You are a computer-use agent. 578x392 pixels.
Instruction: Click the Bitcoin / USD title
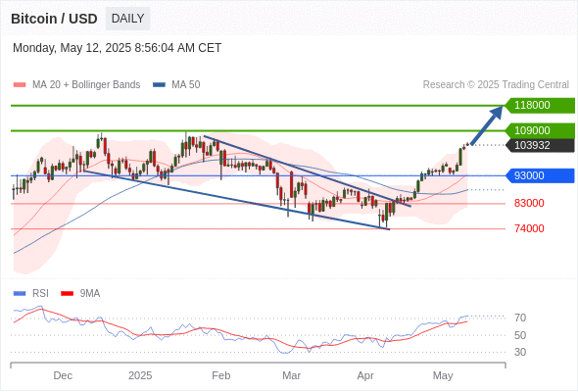(54, 19)
